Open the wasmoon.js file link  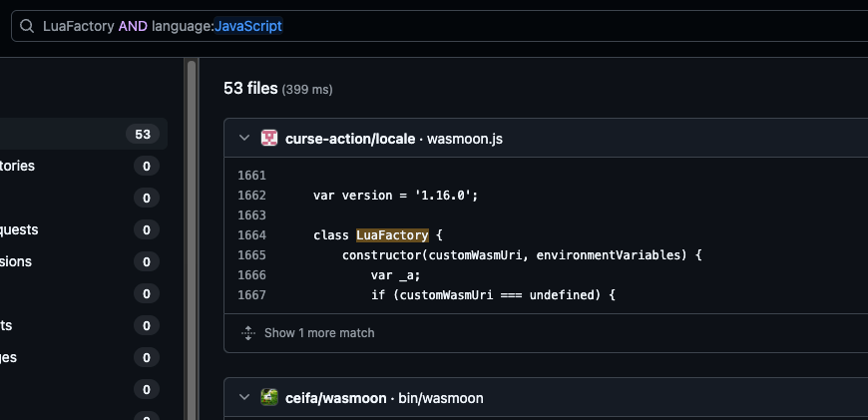pos(465,139)
